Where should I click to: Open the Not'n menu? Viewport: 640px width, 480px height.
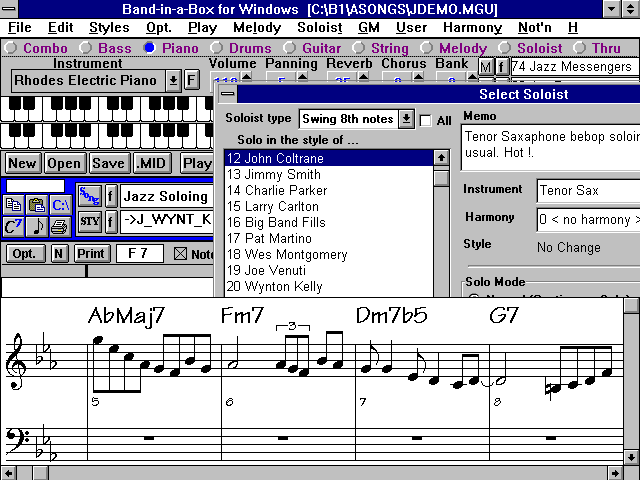[535, 27]
